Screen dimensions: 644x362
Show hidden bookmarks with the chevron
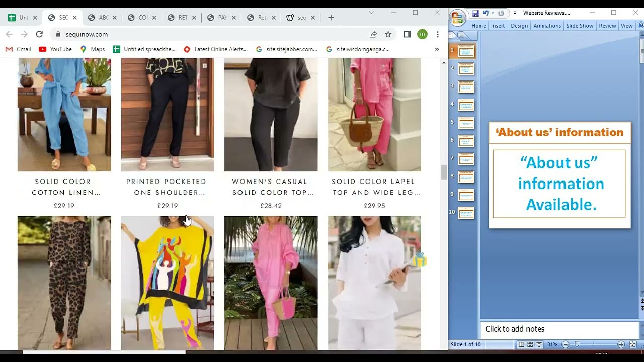point(437,49)
